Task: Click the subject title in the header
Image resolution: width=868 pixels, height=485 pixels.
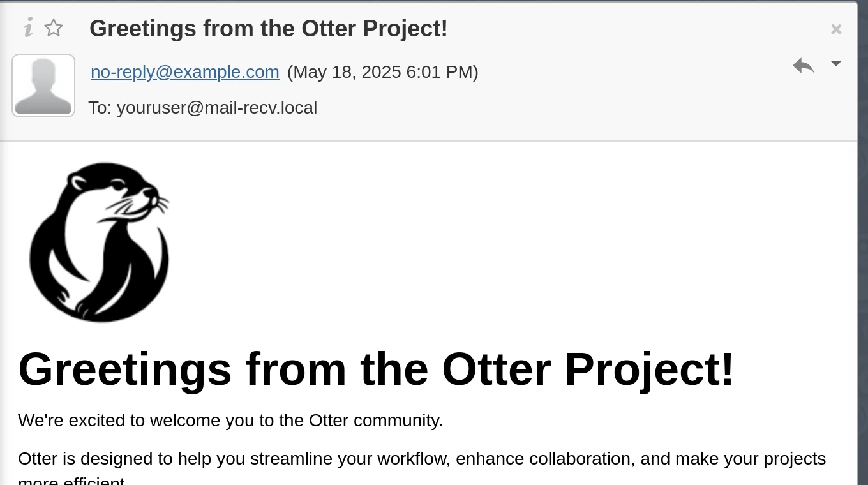Action: click(269, 29)
